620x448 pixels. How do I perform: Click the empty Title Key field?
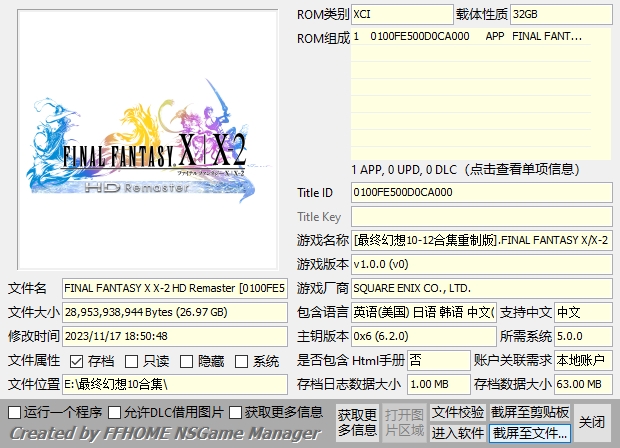tap(482, 217)
